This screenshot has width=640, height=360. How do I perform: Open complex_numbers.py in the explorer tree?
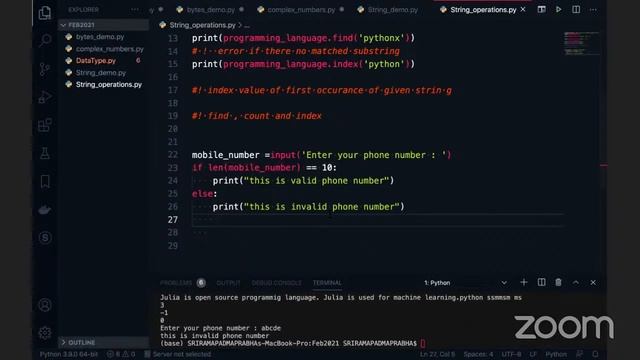[x=109, y=49]
